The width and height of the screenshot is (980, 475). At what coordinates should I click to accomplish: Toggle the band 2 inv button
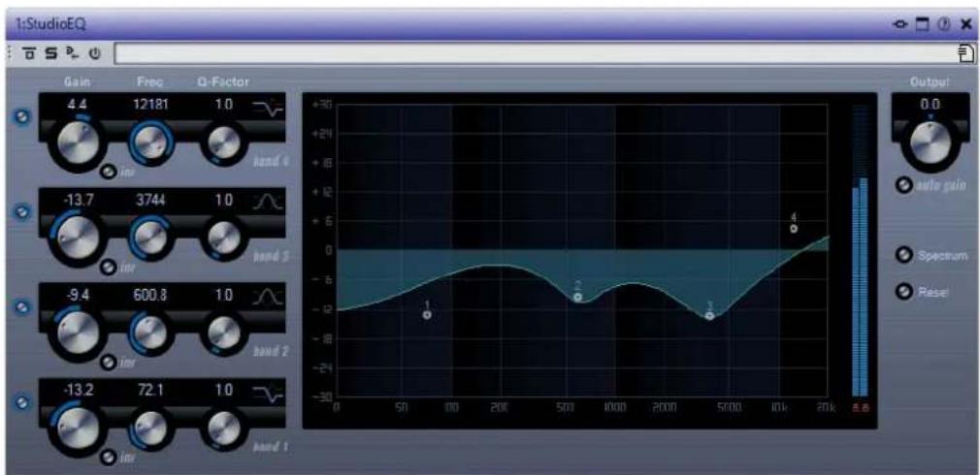109,363
